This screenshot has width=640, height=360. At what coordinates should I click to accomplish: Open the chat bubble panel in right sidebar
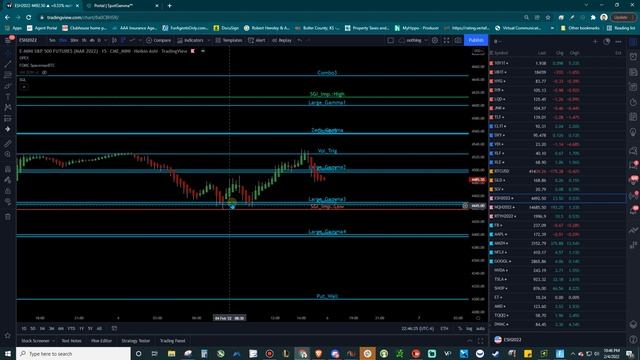tap(633, 151)
